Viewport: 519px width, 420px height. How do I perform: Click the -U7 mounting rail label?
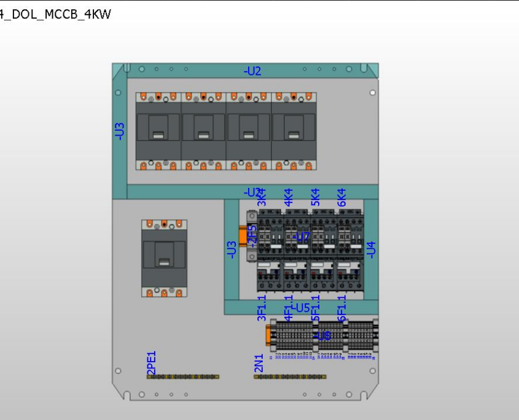pyautogui.click(x=302, y=236)
